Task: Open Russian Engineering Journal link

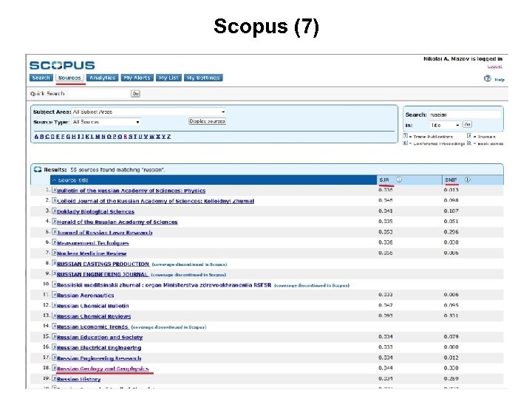Action: coord(103,274)
